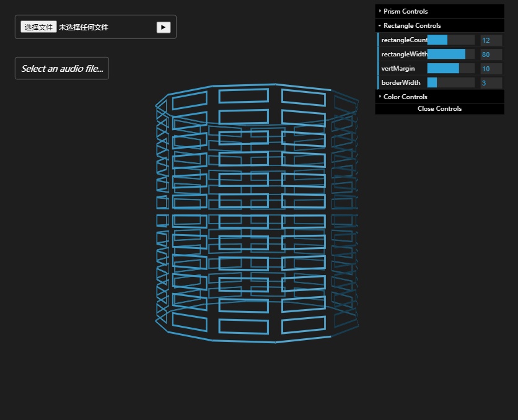The width and height of the screenshot is (518, 420).
Task: Click the vertMargin label text
Action: pos(398,69)
